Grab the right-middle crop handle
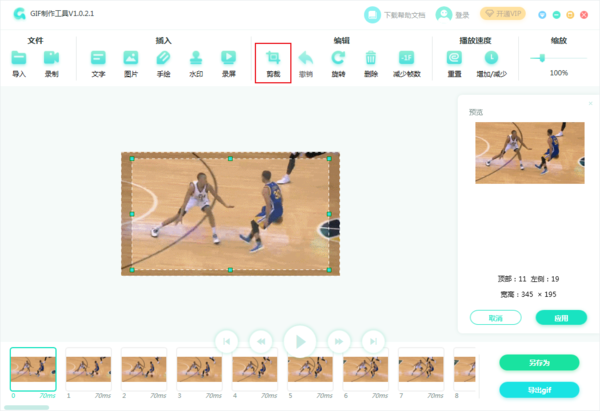The width and height of the screenshot is (600, 411). point(329,214)
